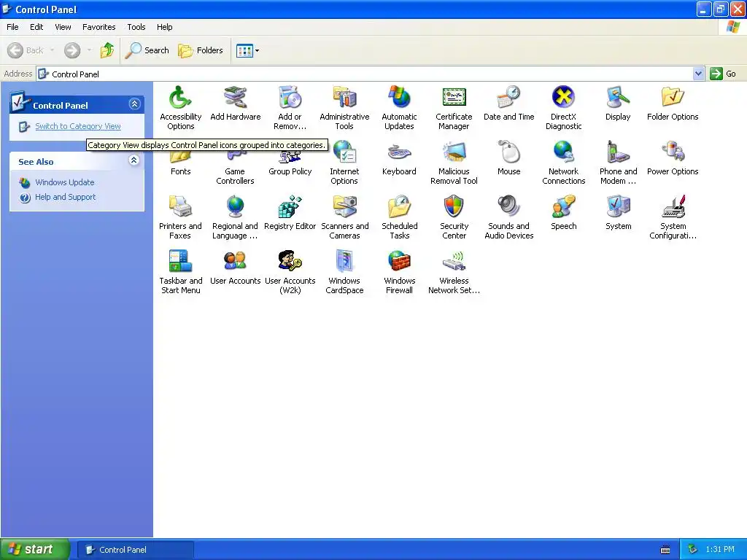This screenshot has height=560, width=747.
Task: Open the Help menu
Action: click(164, 27)
